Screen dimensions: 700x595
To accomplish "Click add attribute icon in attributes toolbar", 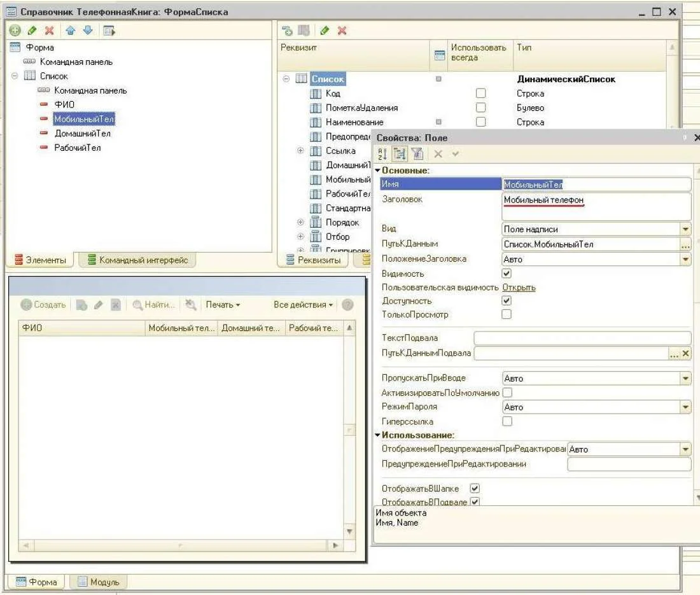I will (x=287, y=31).
